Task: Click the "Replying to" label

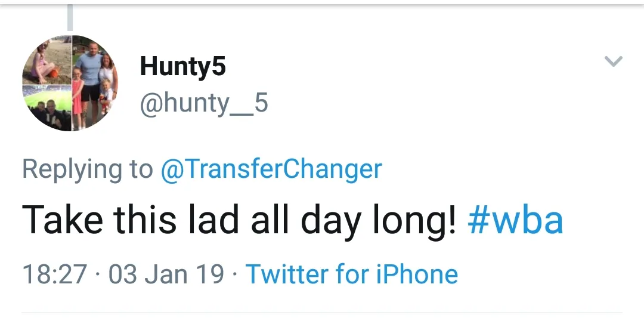Action: click(x=87, y=169)
